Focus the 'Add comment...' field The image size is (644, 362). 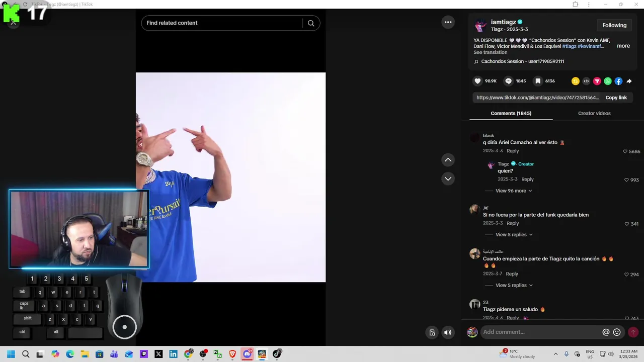pos(541,332)
